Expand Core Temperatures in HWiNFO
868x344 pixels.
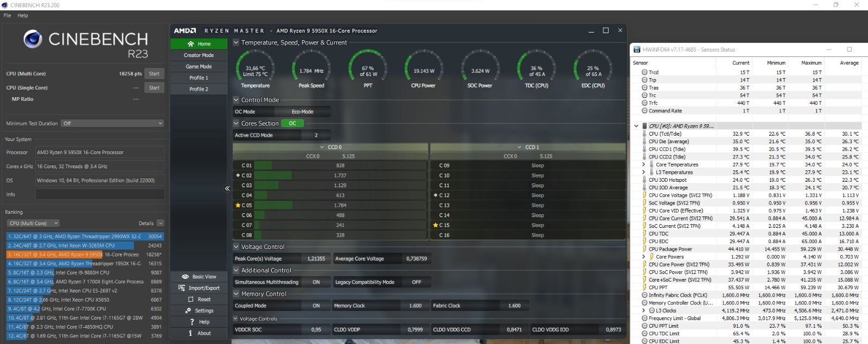click(x=644, y=164)
